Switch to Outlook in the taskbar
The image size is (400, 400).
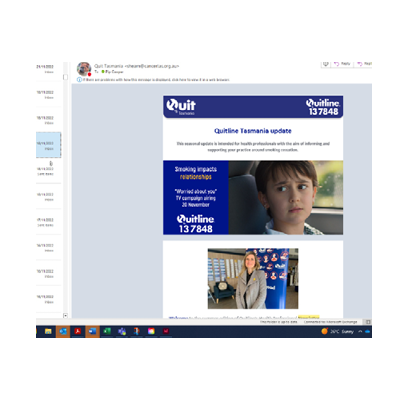point(63,331)
